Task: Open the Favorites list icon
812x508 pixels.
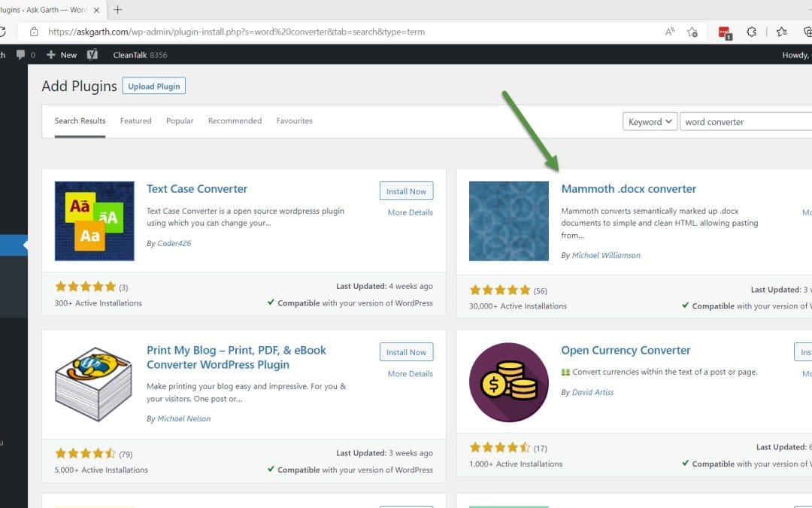Action: (781, 32)
